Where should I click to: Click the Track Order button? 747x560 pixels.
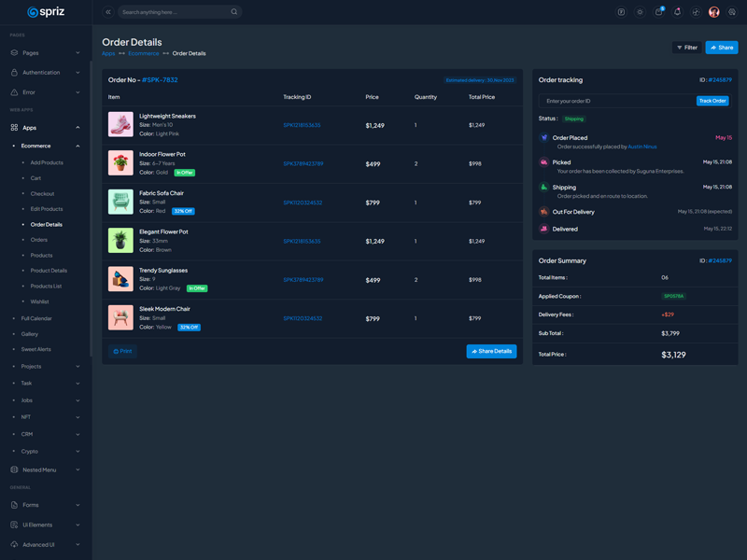(x=712, y=101)
